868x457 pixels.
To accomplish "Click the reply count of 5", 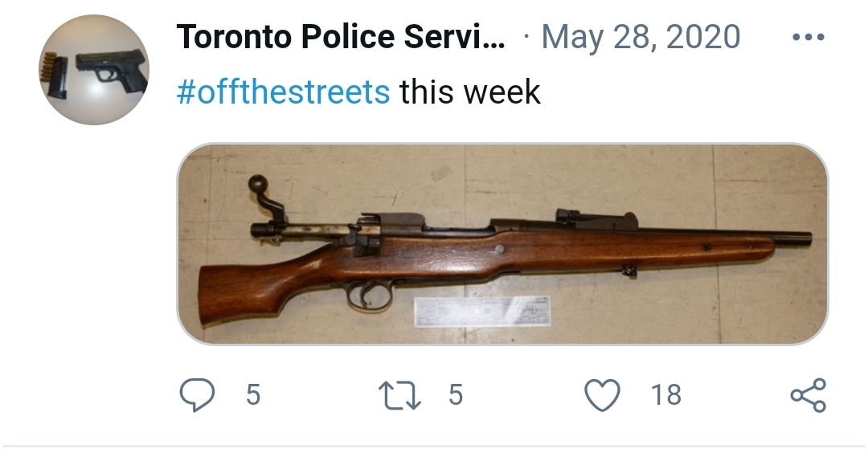I will [253, 395].
